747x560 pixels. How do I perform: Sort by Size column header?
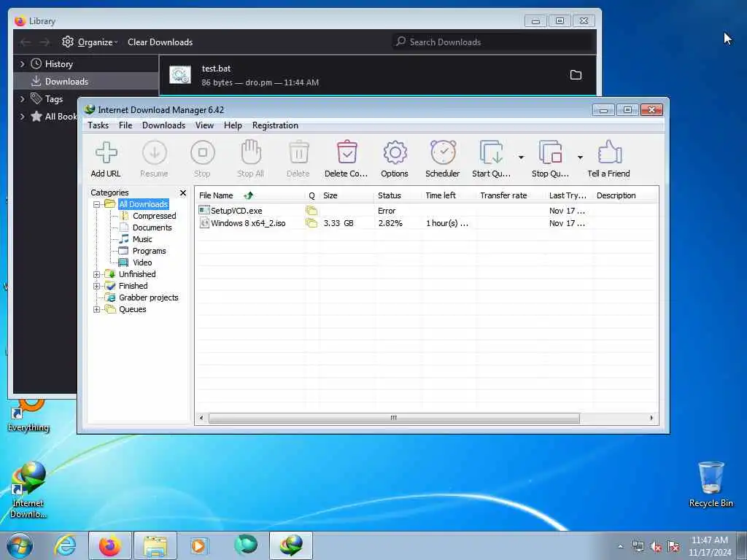click(347, 195)
